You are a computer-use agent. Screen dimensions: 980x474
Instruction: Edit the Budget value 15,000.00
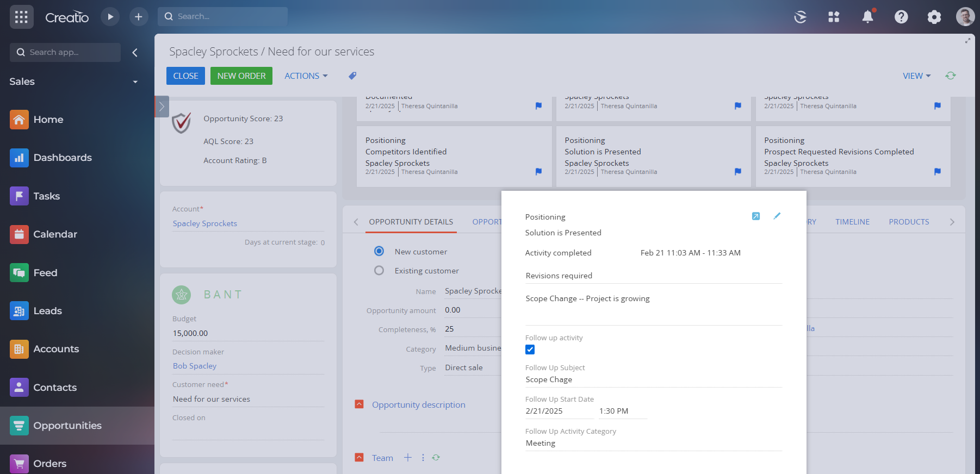(248, 333)
